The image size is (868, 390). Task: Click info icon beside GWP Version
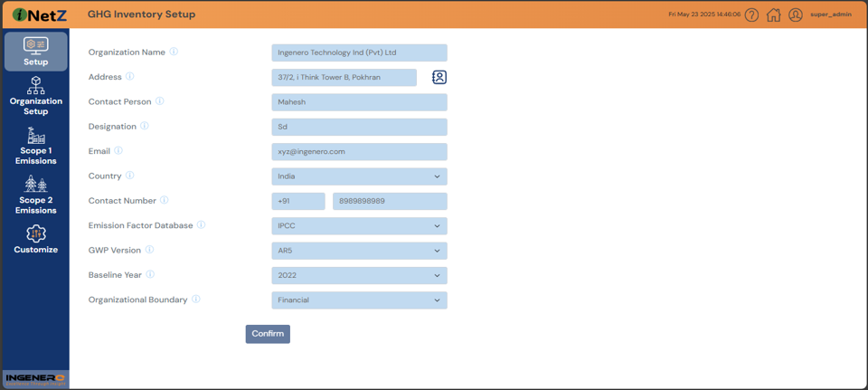pos(149,250)
